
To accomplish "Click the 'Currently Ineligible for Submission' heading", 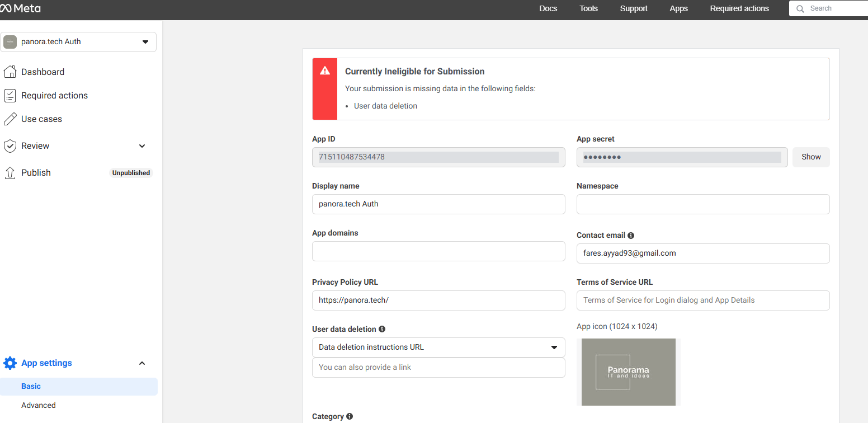I will click(414, 72).
